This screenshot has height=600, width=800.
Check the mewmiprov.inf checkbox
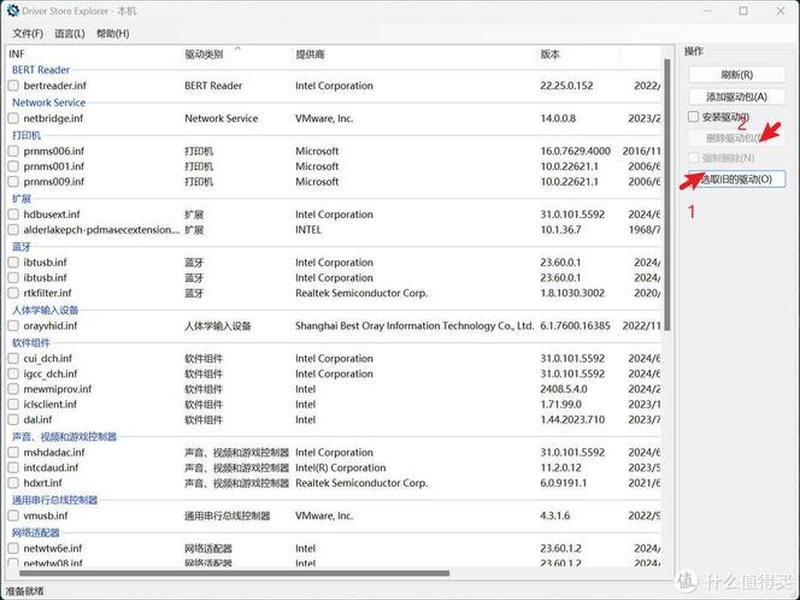pyautogui.click(x=13, y=389)
